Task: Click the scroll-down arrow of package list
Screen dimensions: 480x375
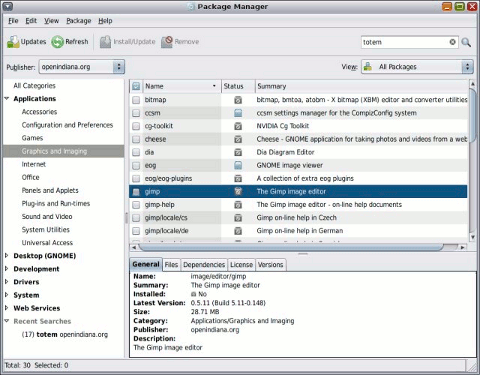Action: coord(472,237)
